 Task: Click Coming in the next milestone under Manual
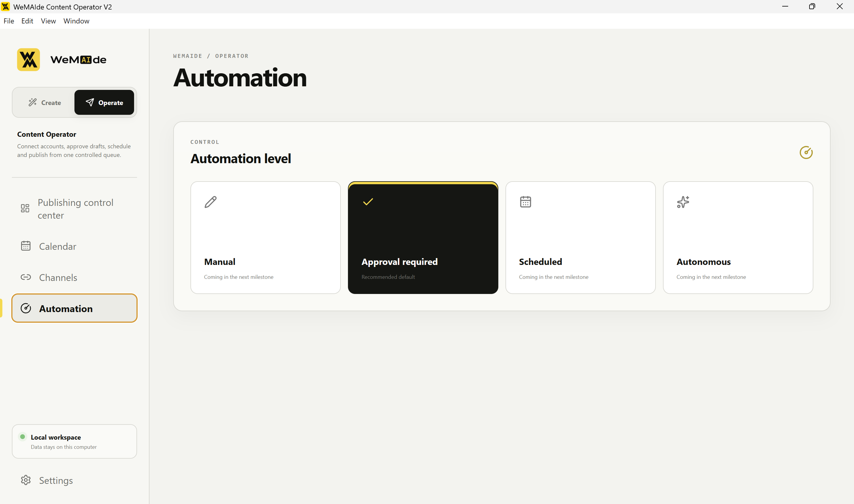tap(239, 277)
